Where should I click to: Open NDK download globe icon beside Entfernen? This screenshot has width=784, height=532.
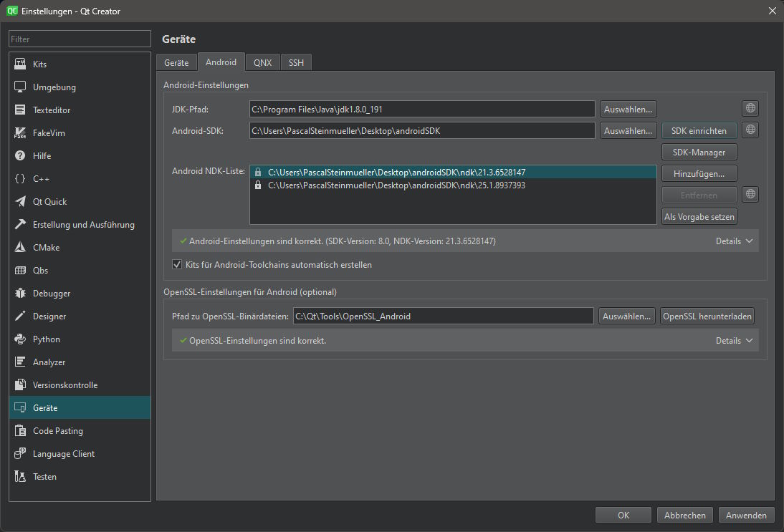pos(750,194)
